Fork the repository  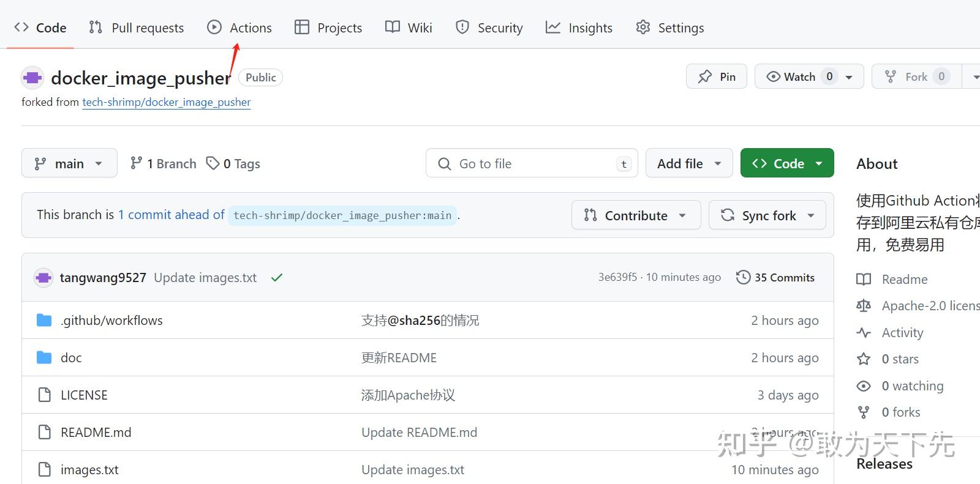point(916,76)
